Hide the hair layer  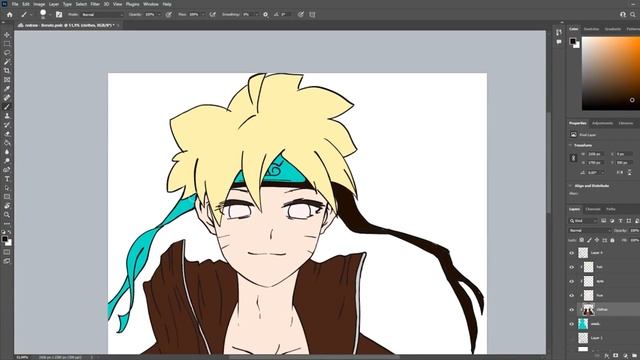(571, 267)
